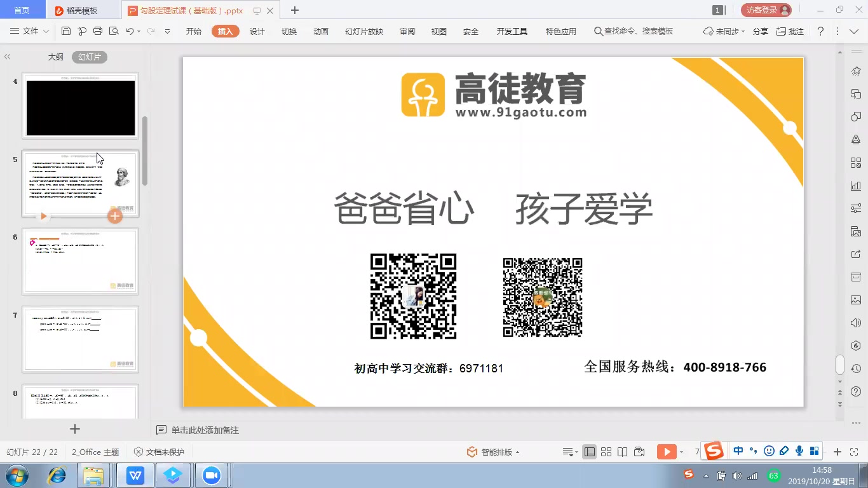Click the Undo arrow icon

tap(130, 31)
